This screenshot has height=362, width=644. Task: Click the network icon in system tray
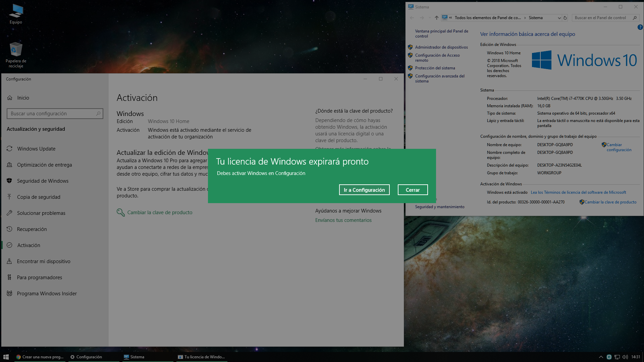pyautogui.click(x=617, y=357)
